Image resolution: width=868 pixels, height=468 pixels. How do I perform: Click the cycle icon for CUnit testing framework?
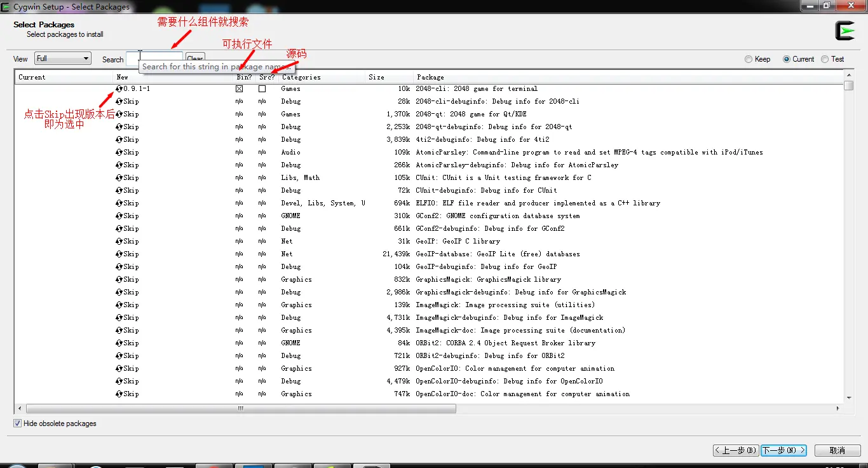coord(119,177)
